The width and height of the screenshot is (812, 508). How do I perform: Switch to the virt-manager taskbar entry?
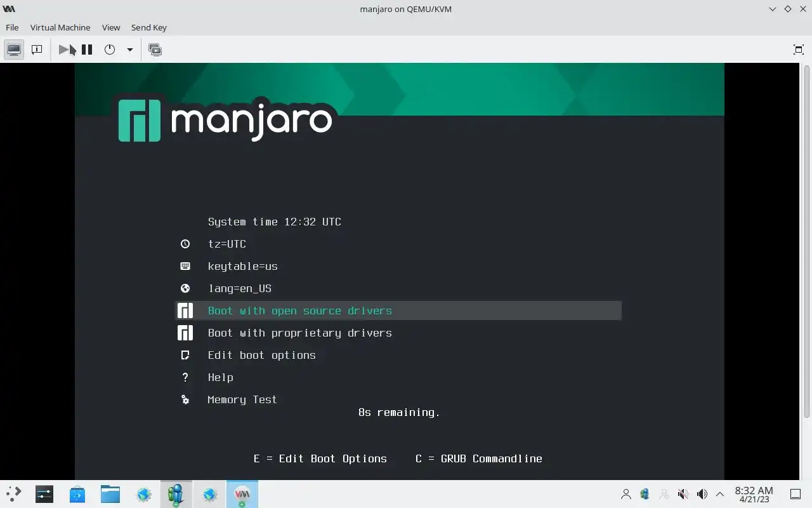point(242,494)
